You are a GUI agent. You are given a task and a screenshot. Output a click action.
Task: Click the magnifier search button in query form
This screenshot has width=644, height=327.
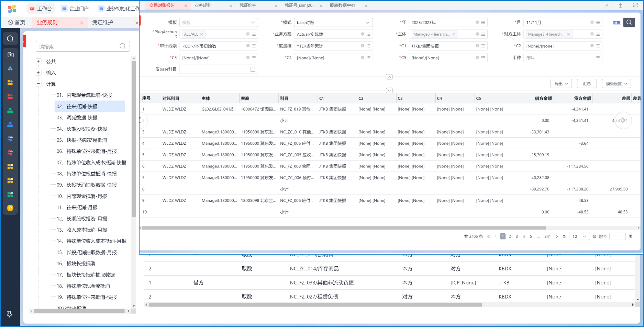(629, 22)
